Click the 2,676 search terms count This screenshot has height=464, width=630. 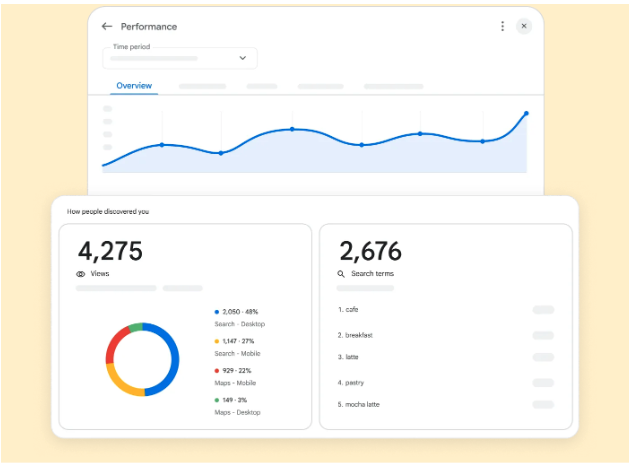(370, 251)
